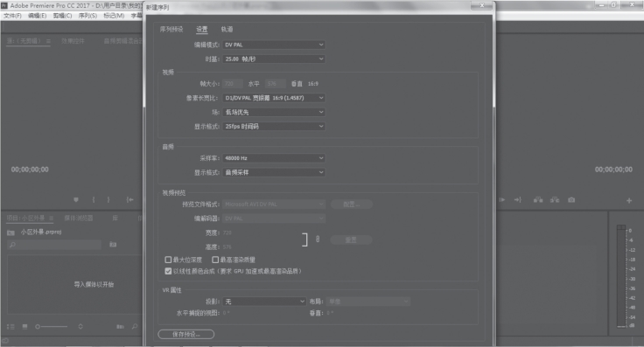
Task: Open the program monitor button editor plus icon
Action: [x=629, y=200]
